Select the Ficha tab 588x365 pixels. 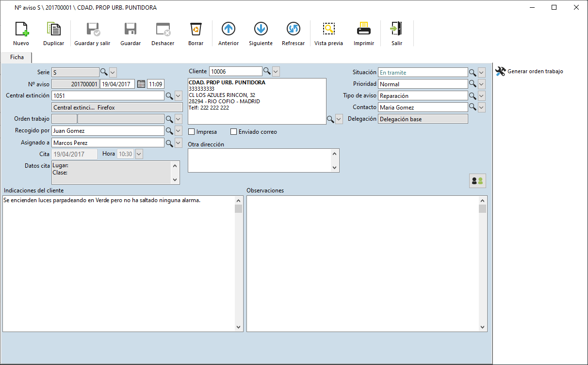click(16, 57)
